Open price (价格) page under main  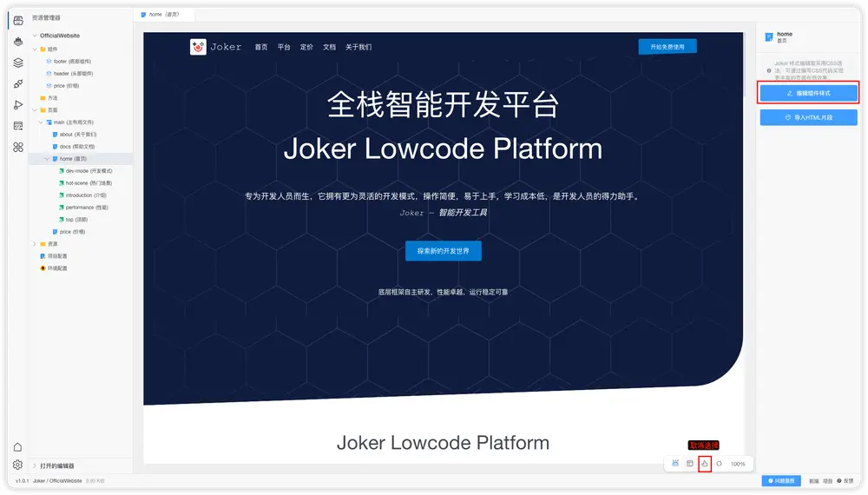[69, 232]
